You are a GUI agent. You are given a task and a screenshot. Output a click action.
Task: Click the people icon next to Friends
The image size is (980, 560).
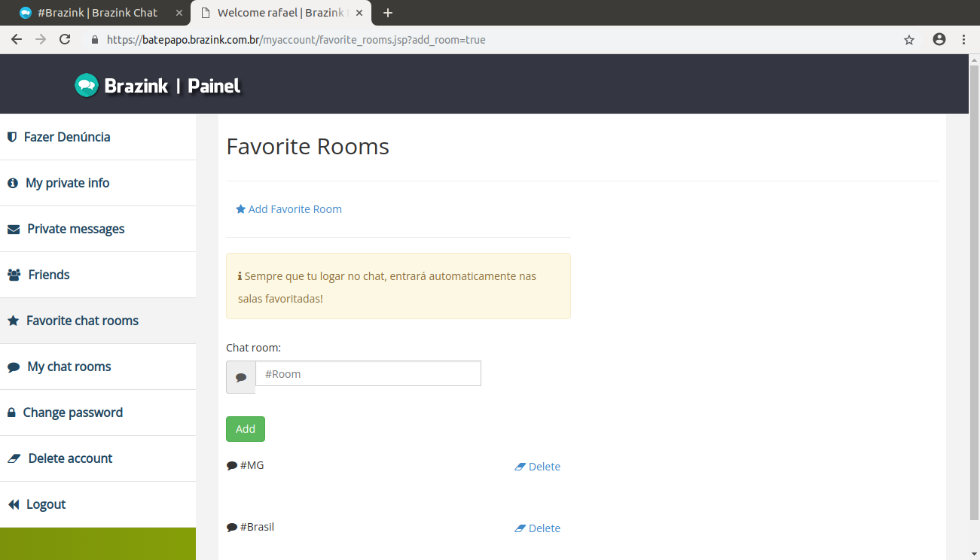pyautogui.click(x=14, y=275)
